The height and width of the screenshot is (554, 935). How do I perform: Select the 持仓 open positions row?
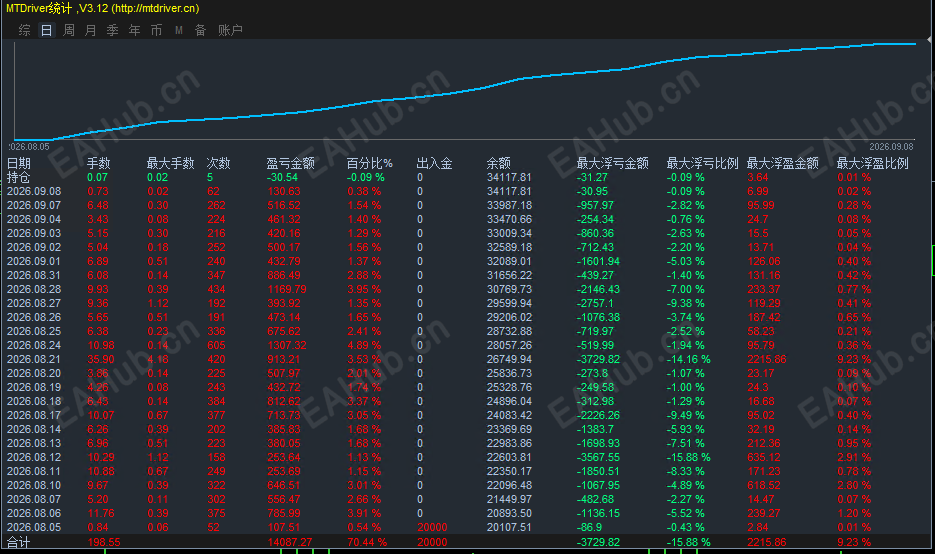[x=465, y=177]
